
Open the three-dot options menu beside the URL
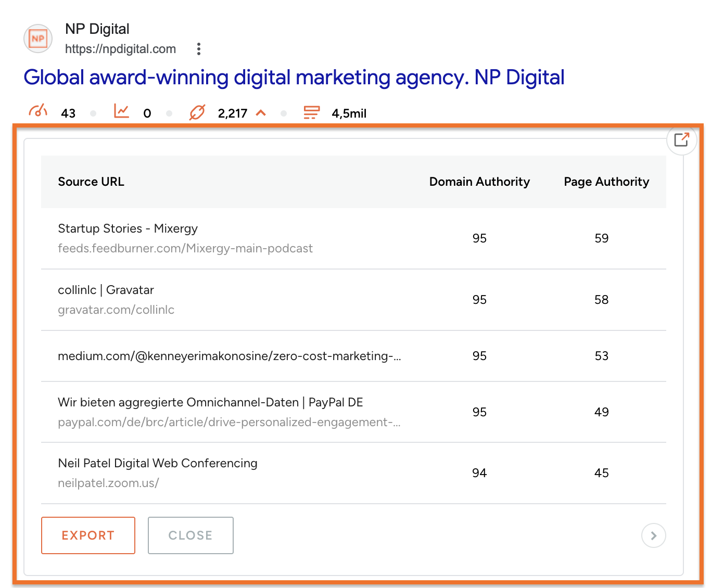(x=198, y=49)
